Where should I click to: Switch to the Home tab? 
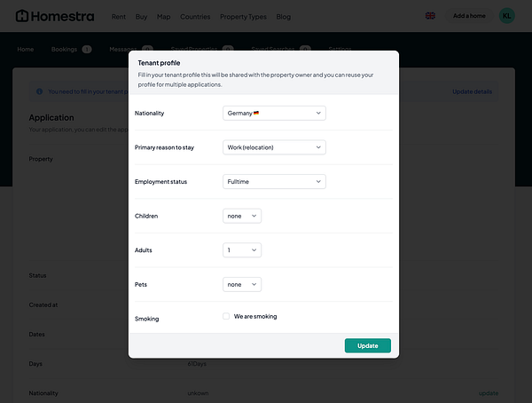click(26, 50)
